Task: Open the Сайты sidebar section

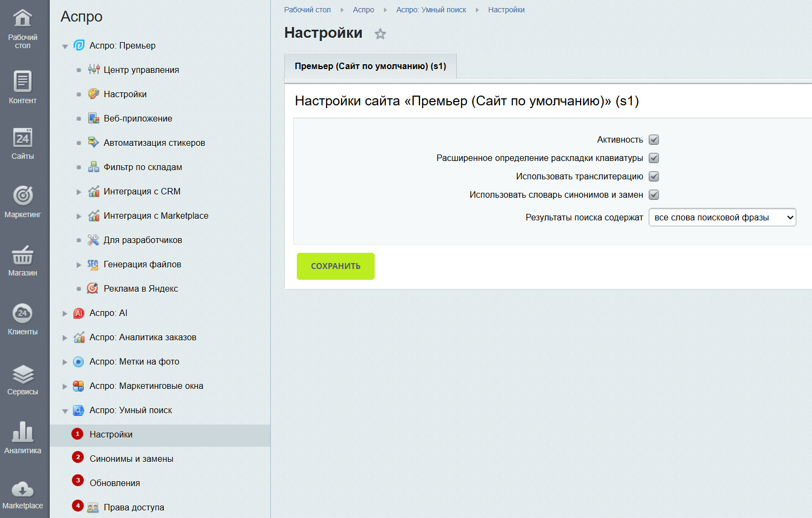Action: (x=23, y=144)
